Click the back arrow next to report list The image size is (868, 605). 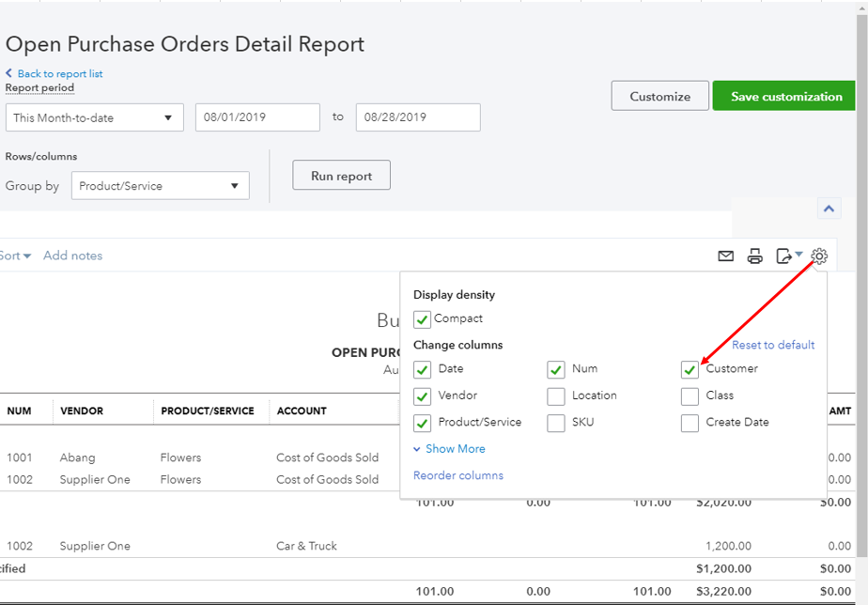[8, 73]
